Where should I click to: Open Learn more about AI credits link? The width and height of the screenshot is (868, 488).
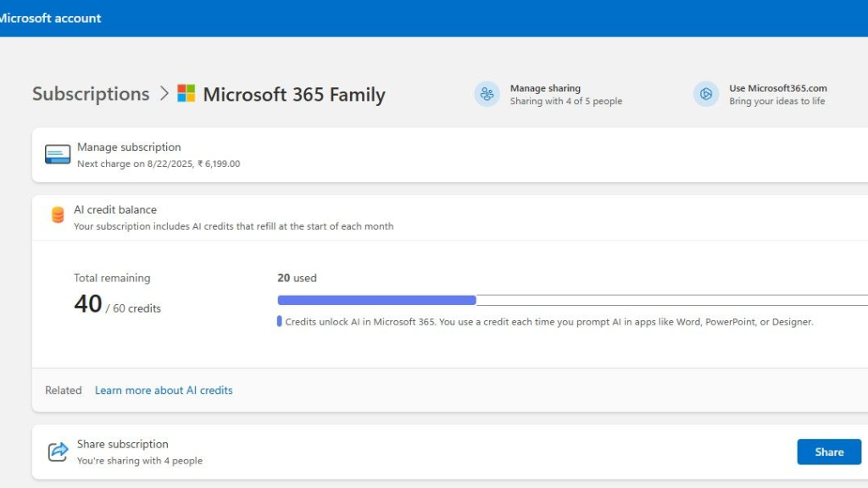[x=164, y=390]
